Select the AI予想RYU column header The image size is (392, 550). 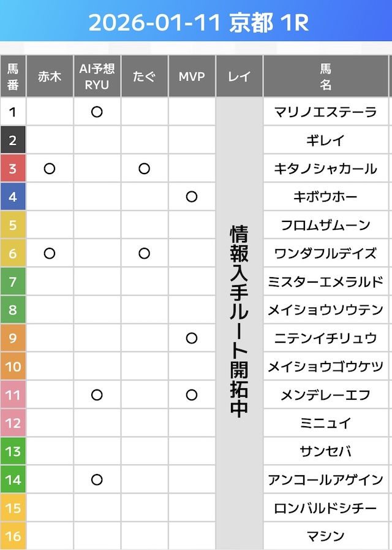coord(97,77)
